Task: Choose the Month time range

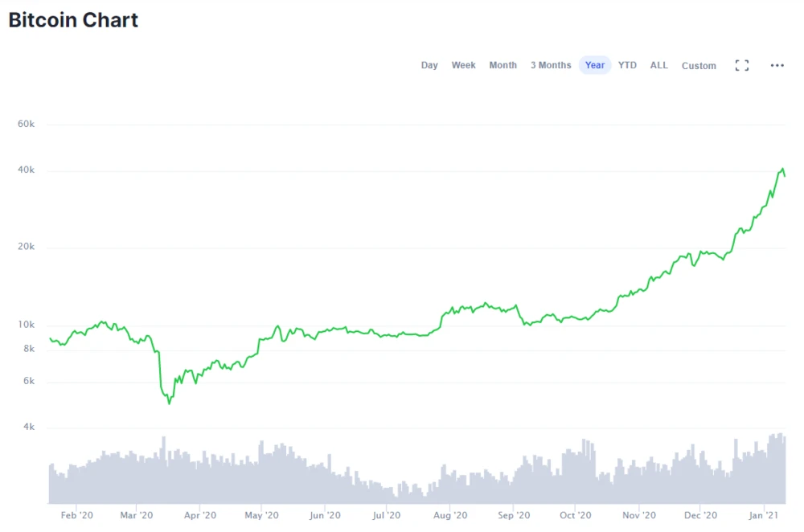Action: [x=503, y=66]
